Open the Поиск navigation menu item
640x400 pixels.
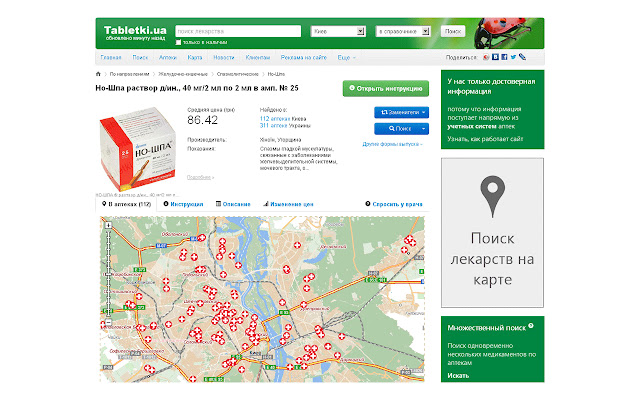coord(140,58)
